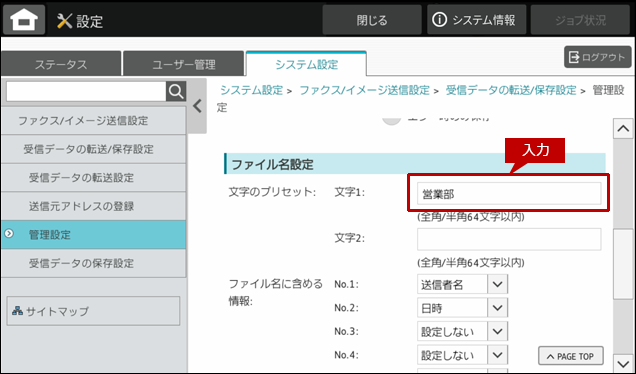Click the search magnifier icon

click(176, 92)
